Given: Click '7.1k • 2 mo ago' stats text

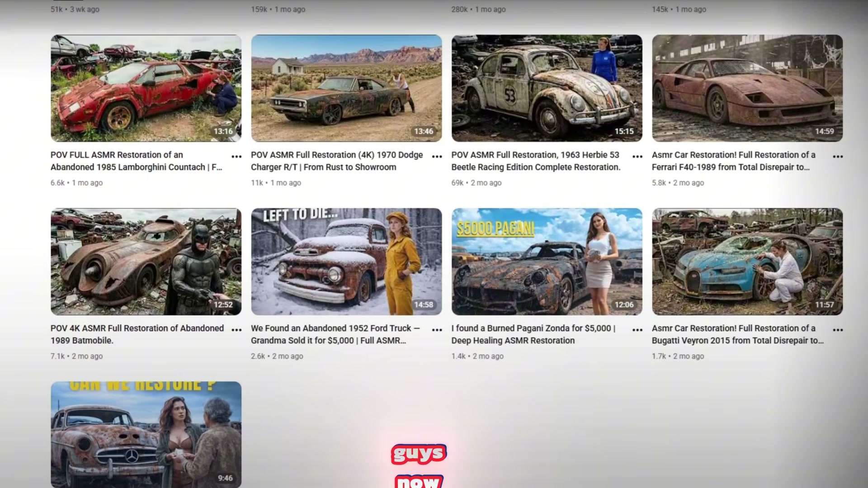Looking at the screenshot, I should 77,357.
